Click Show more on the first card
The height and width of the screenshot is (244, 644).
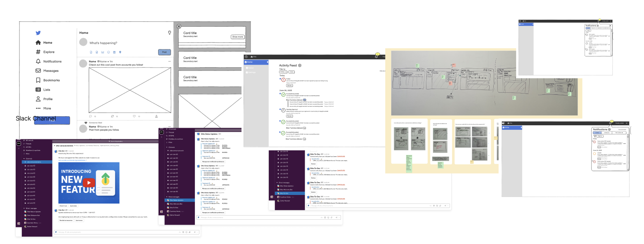click(x=237, y=37)
